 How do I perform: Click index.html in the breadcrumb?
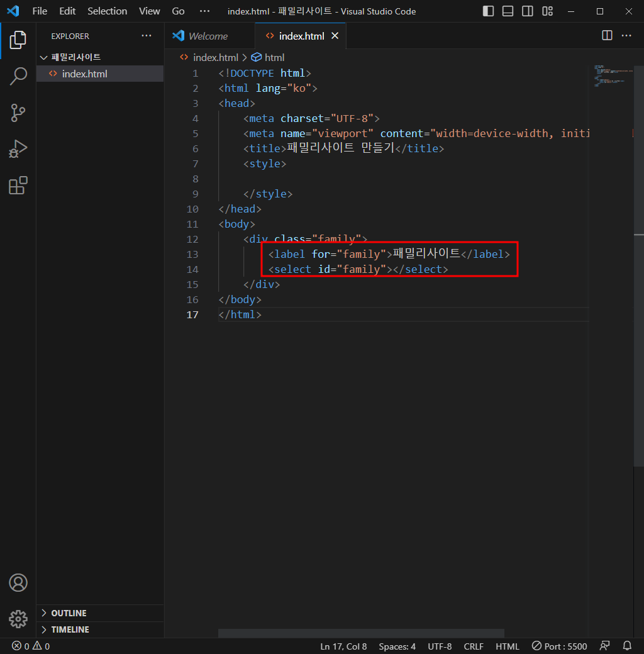[x=215, y=58]
